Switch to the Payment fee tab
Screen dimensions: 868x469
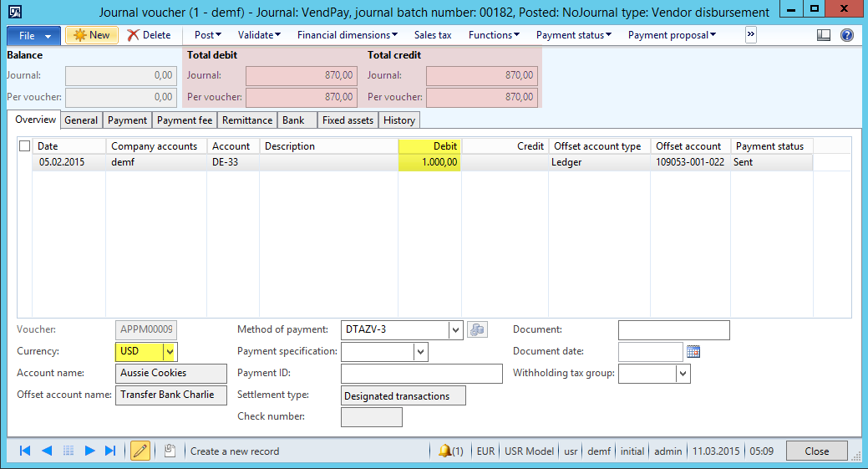(185, 120)
